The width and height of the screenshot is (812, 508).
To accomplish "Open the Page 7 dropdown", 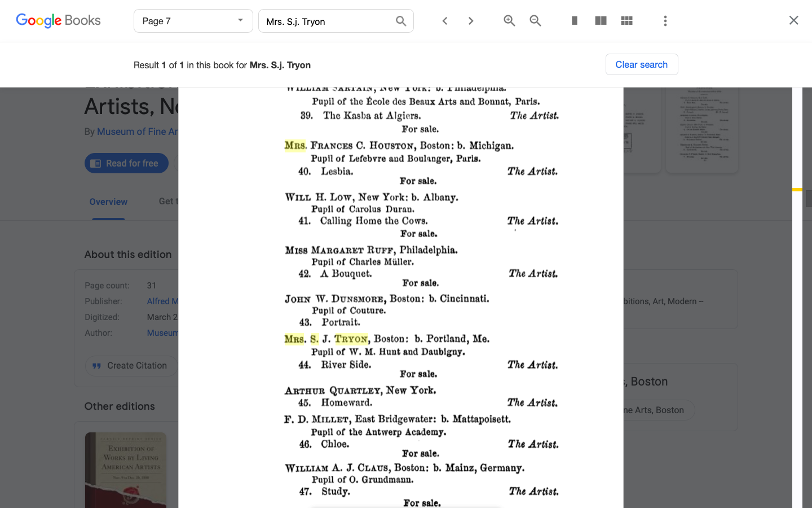I will pyautogui.click(x=193, y=21).
